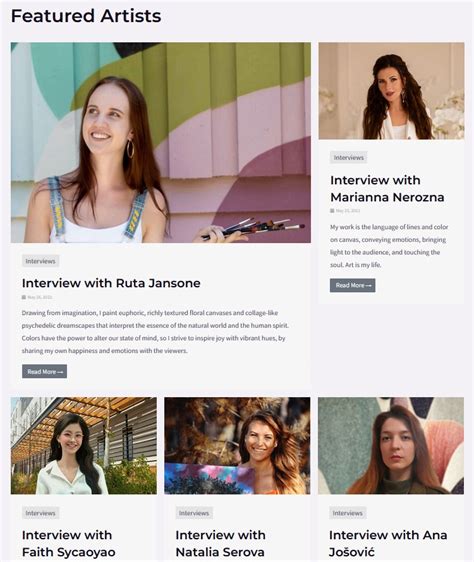Select the Interviews tag on Marianna Nerozna's post

coord(349,158)
